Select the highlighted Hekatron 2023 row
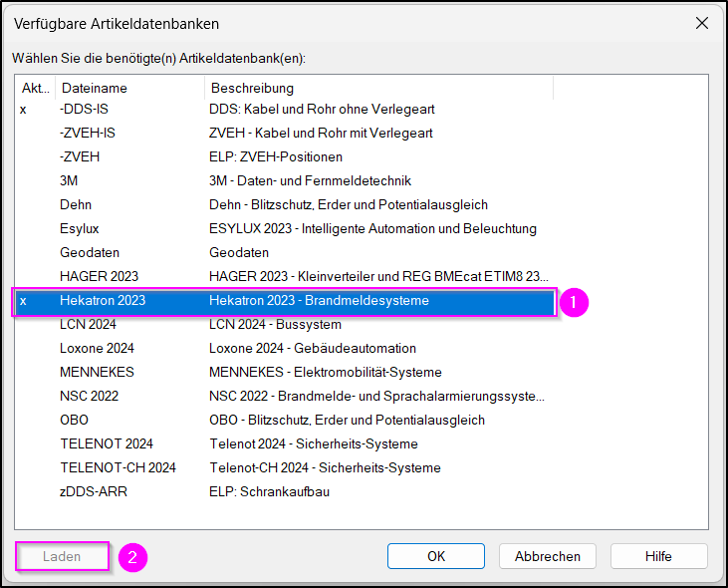The width and height of the screenshot is (728, 588). pos(285,301)
